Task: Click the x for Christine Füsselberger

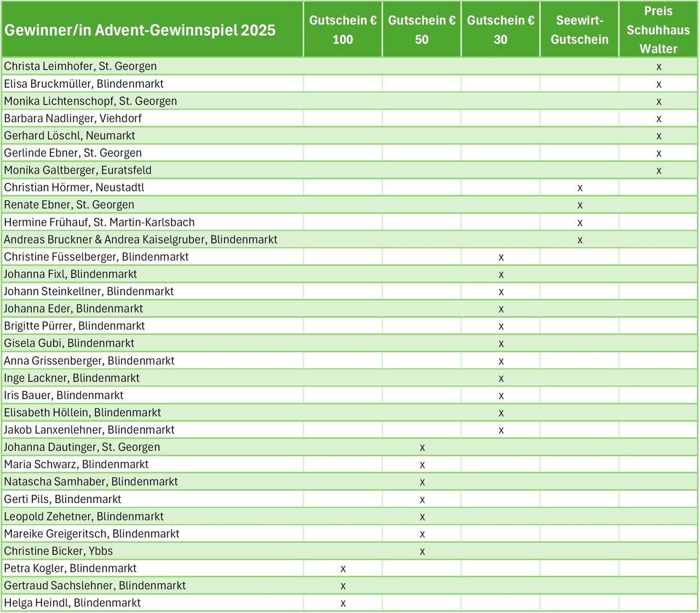Action: coord(500,256)
